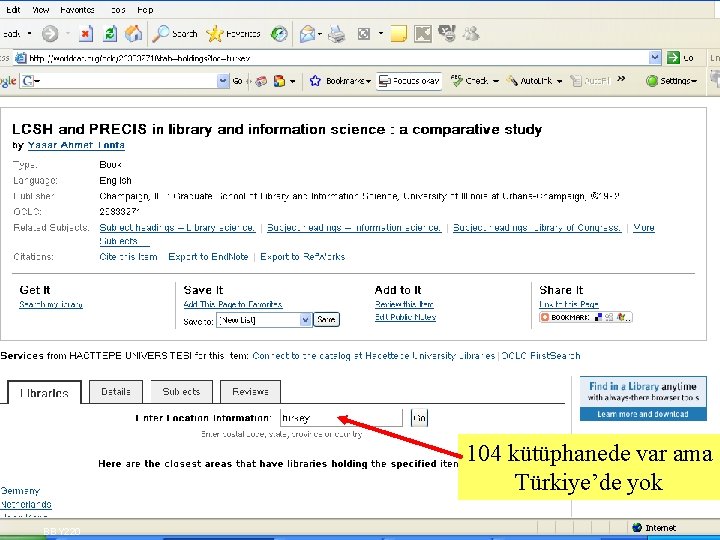This screenshot has height=540, width=720.
Task: Open the Search toolbar button
Action: tap(174, 34)
